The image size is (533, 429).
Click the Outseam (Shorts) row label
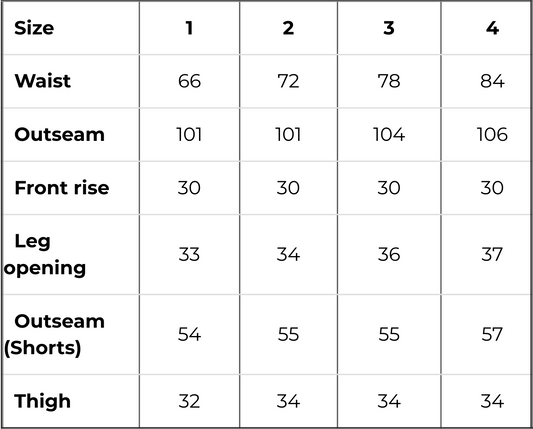tap(71, 334)
